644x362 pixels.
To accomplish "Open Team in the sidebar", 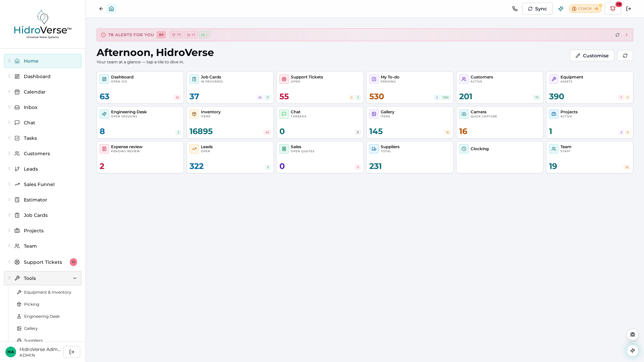I will pyautogui.click(x=43, y=246).
